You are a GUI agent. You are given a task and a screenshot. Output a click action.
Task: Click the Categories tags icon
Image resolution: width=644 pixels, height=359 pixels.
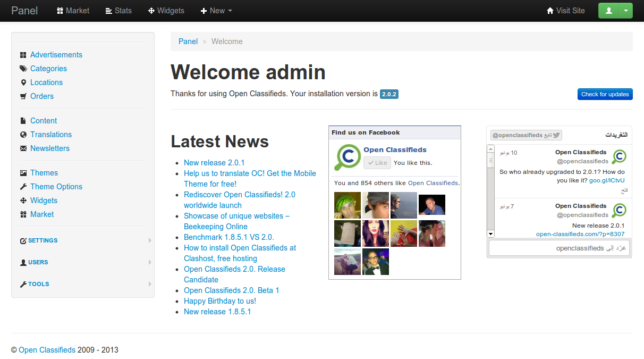tap(23, 69)
